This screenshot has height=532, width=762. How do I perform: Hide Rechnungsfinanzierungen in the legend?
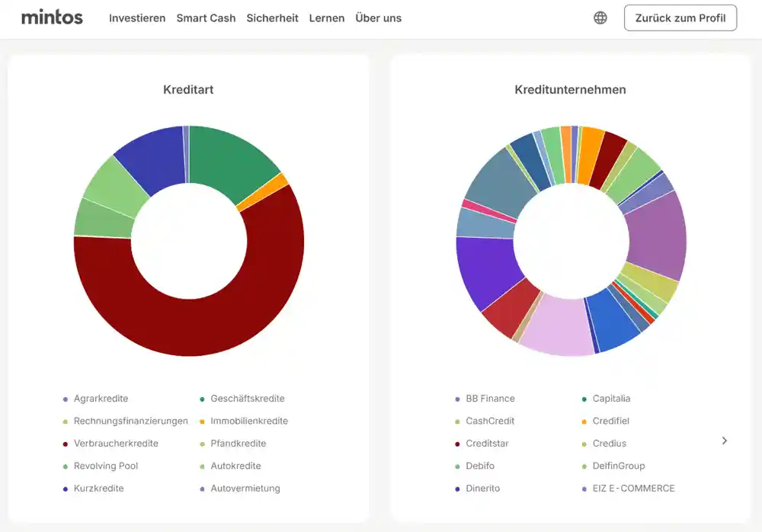tap(126, 421)
